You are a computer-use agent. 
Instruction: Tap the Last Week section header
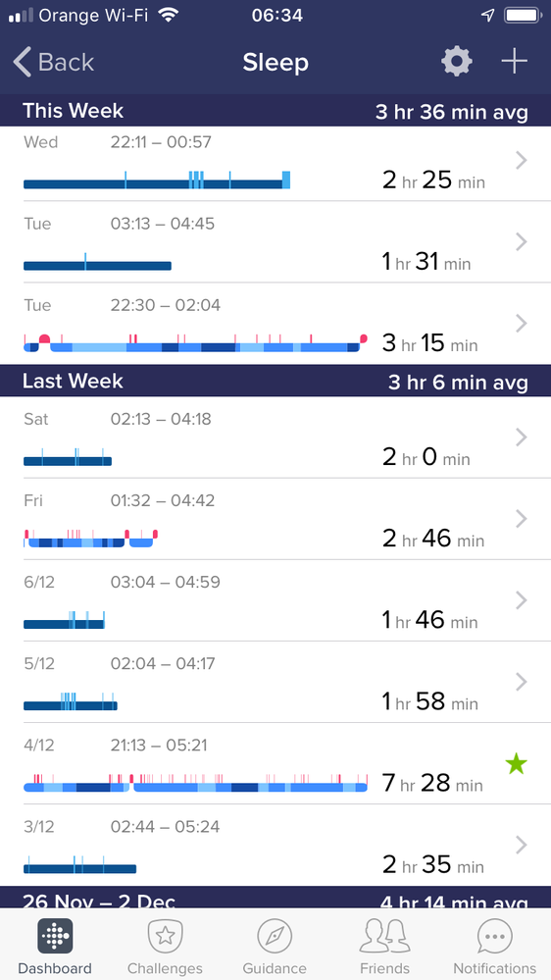[x=275, y=382]
